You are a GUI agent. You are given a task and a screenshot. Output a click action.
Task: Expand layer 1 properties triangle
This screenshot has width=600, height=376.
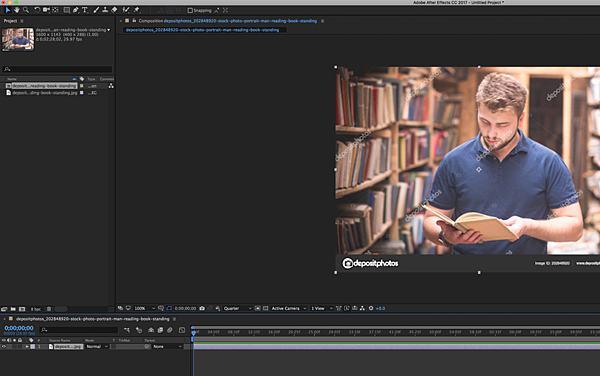[x=27, y=347]
